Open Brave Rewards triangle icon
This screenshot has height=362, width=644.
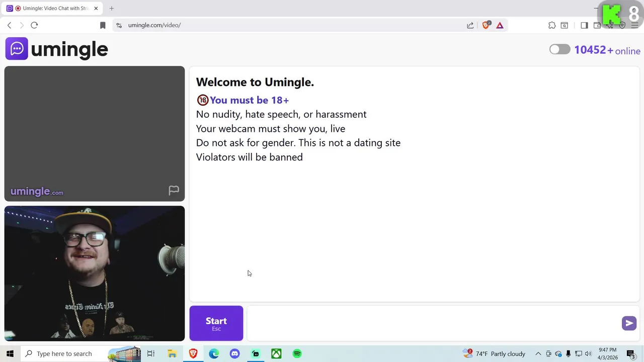click(x=500, y=25)
